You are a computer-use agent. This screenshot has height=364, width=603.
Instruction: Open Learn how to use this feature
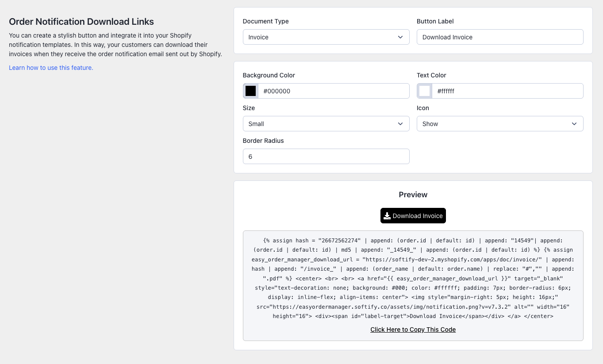pyautogui.click(x=51, y=68)
